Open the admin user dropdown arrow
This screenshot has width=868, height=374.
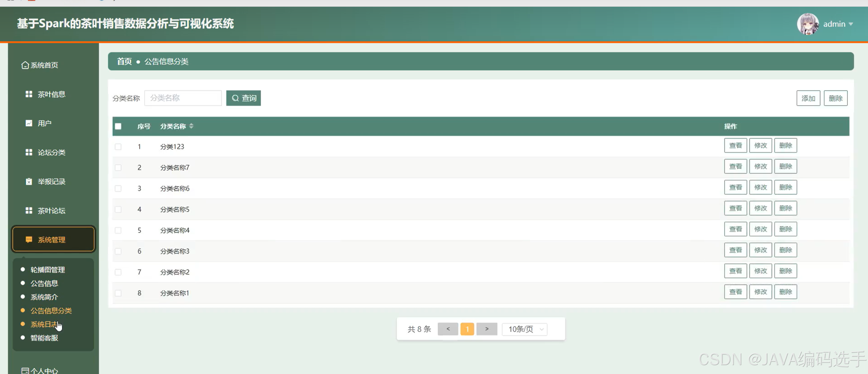coord(851,24)
